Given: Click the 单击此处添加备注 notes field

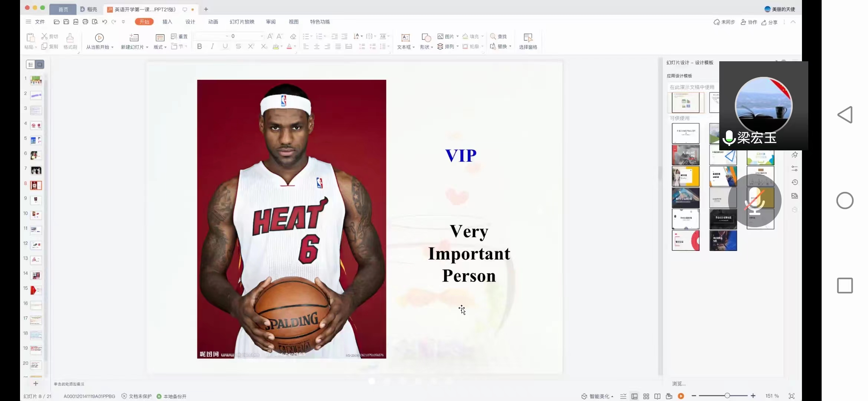Looking at the screenshot, I should (x=69, y=384).
